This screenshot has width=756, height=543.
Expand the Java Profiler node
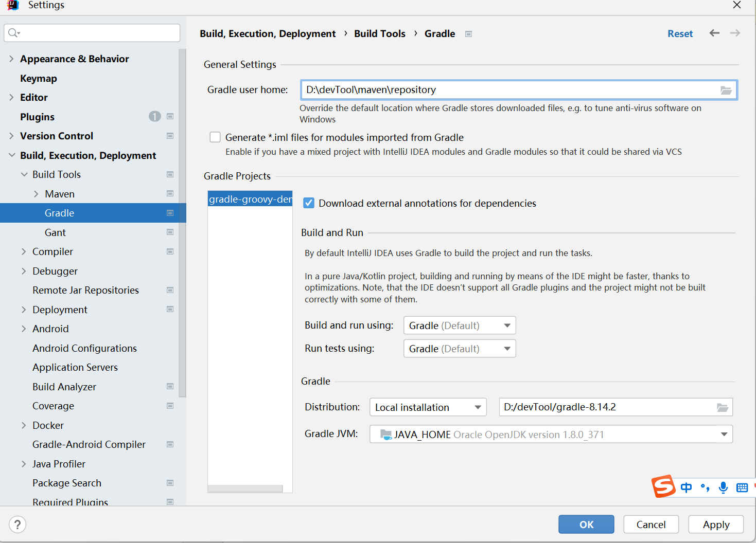point(24,464)
